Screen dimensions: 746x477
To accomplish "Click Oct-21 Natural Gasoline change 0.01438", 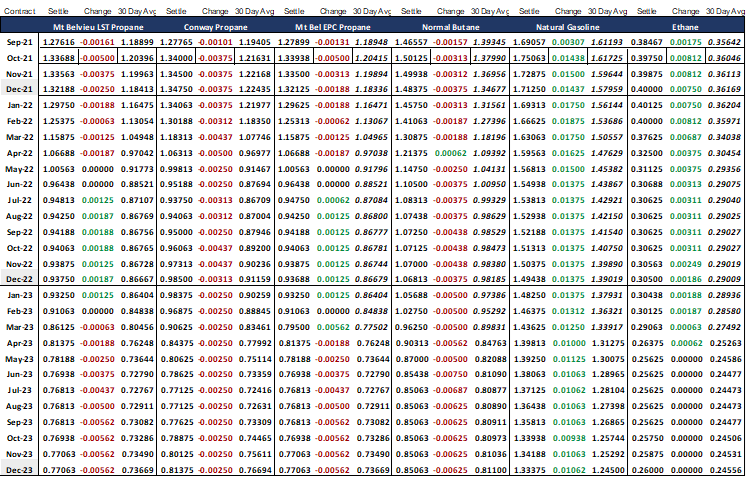I will (568, 58).
